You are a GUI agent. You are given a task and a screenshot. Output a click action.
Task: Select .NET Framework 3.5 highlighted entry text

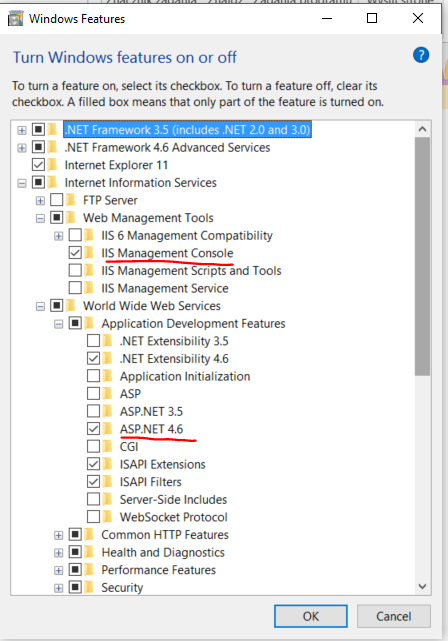pos(187,130)
